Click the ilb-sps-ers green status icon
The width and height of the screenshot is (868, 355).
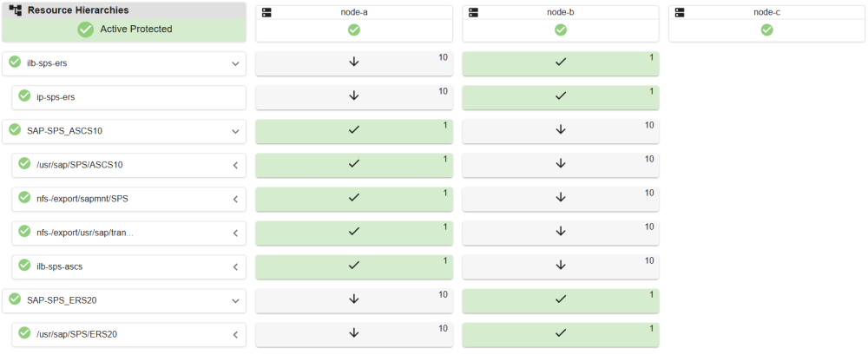15,62
